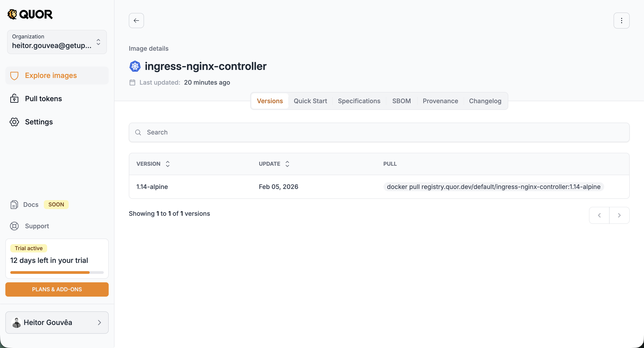Go to next page of versions

point(619,215)
